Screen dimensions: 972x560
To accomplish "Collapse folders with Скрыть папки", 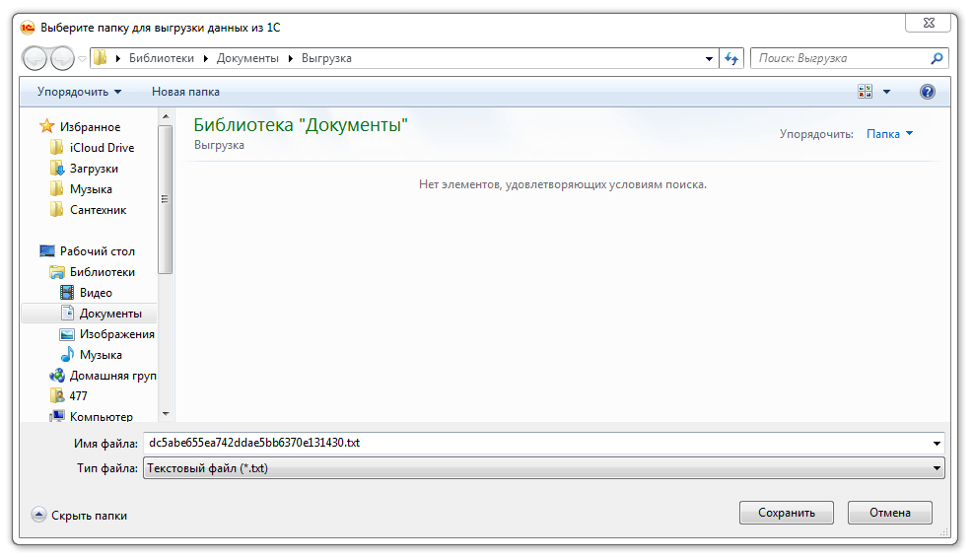I will tap(79, 516).
